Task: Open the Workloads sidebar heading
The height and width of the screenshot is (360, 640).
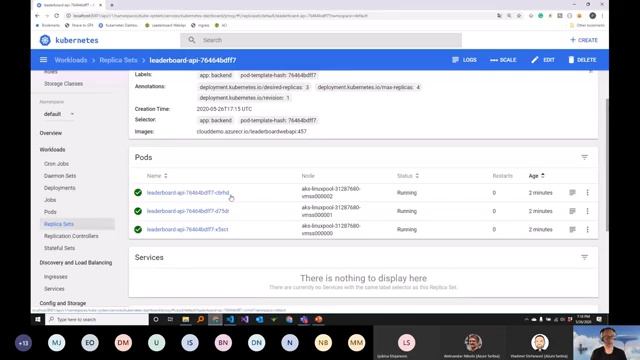Action: (52, 150)
